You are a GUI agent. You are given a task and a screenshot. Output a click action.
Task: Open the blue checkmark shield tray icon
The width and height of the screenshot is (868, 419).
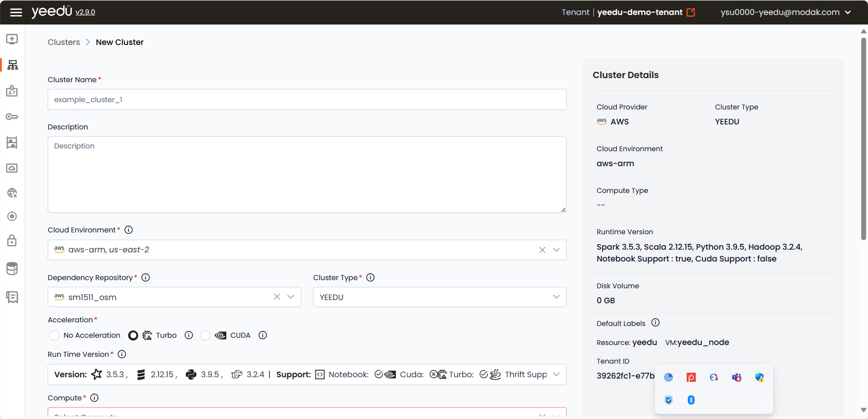[668, 400]
